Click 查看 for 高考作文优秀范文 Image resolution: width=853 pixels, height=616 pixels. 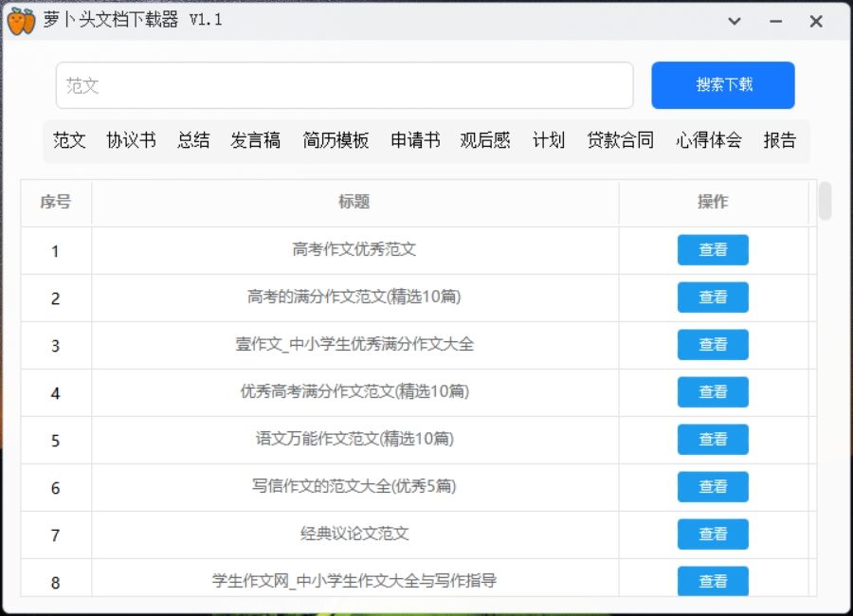(713, 250)
